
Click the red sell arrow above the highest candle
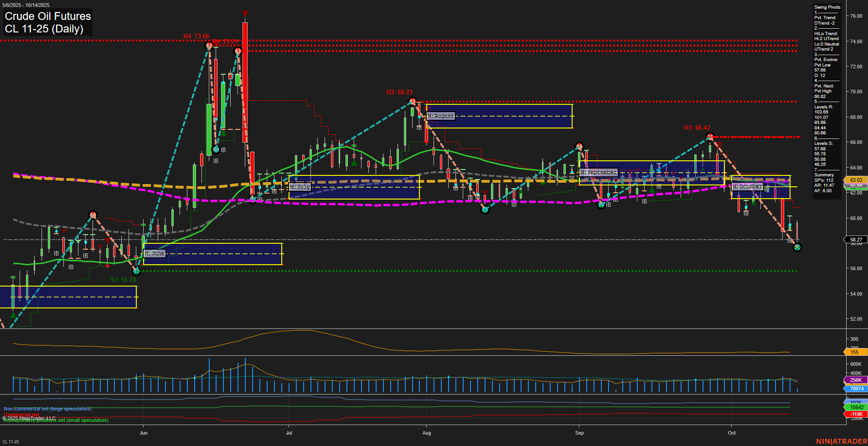[x=245, y=14]
